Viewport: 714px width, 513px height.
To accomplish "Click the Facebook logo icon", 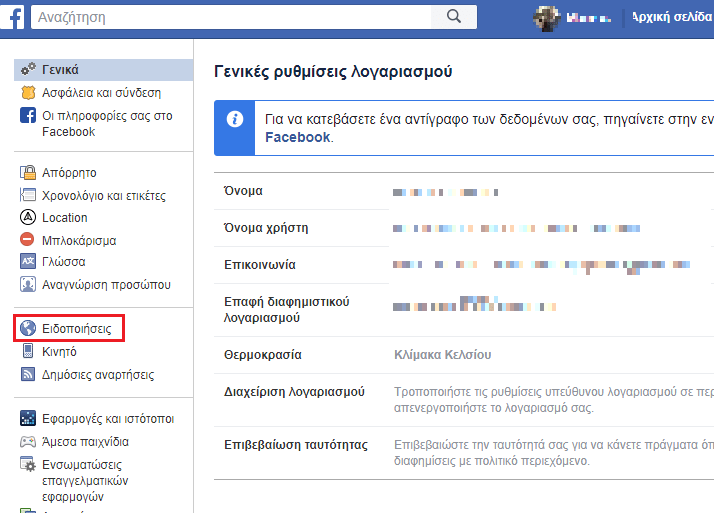I will [13, 17].
